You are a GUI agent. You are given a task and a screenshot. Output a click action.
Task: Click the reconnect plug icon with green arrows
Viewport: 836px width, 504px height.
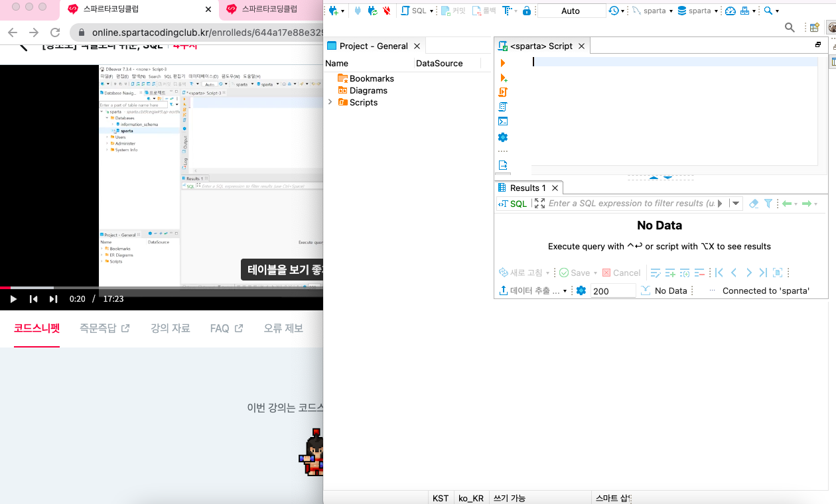372,11
